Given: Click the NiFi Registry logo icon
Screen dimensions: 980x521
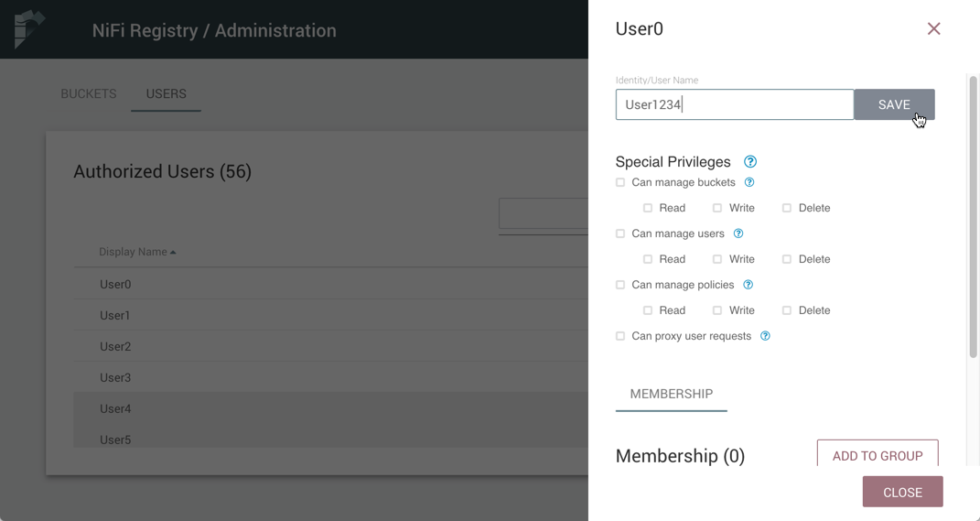Looking at the screenshot, I should pyautogui.click(x=29, y=29).
